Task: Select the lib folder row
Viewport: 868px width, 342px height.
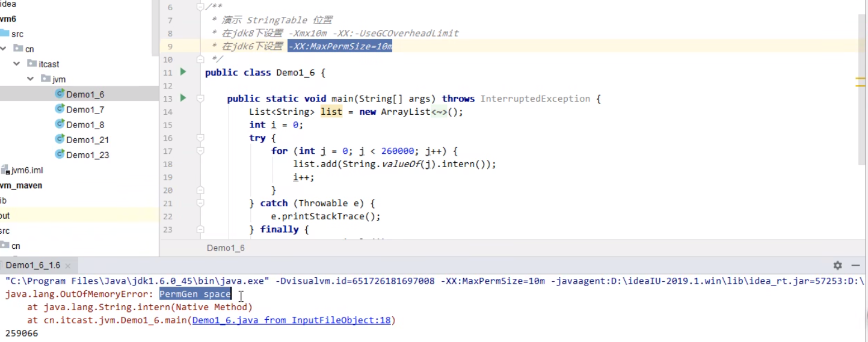Action: point(78,201)
